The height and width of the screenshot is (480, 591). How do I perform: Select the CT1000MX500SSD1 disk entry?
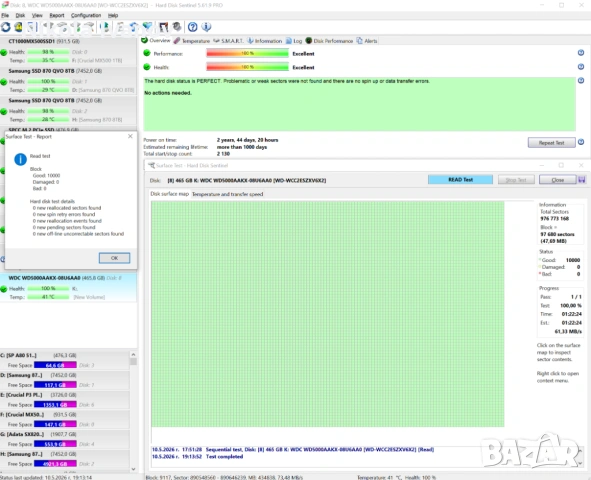(68, 51)
